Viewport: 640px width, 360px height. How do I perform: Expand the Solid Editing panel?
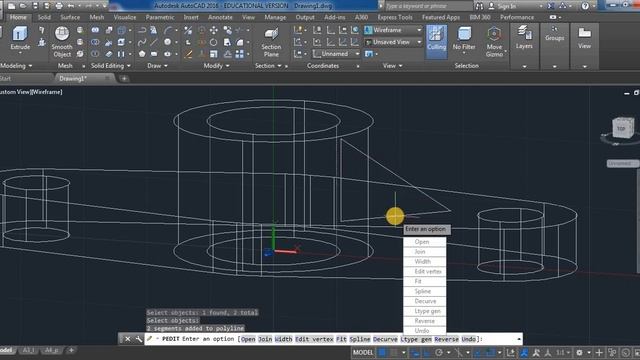(x=110, y=66)
